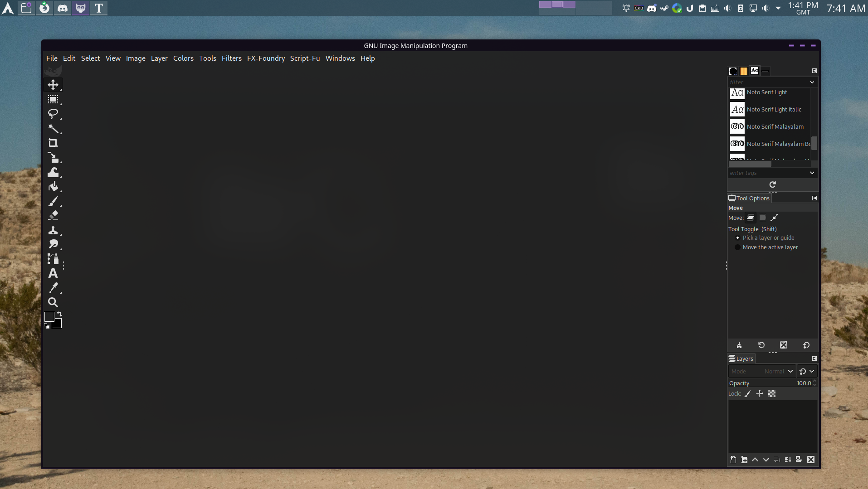This screenshot has width=868, height=489.
Task: Select the Fuzzy Select magic wand tool
Action: [x=53, y=128]
